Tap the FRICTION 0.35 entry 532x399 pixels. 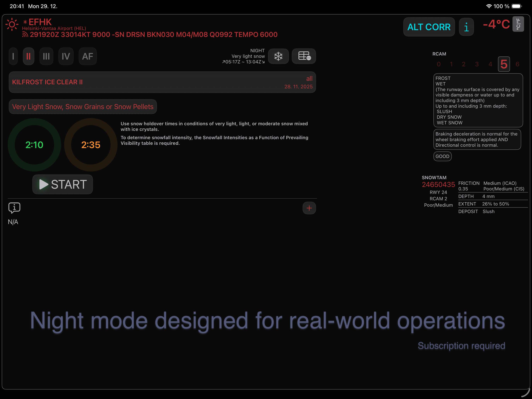[x=469, y=186]
